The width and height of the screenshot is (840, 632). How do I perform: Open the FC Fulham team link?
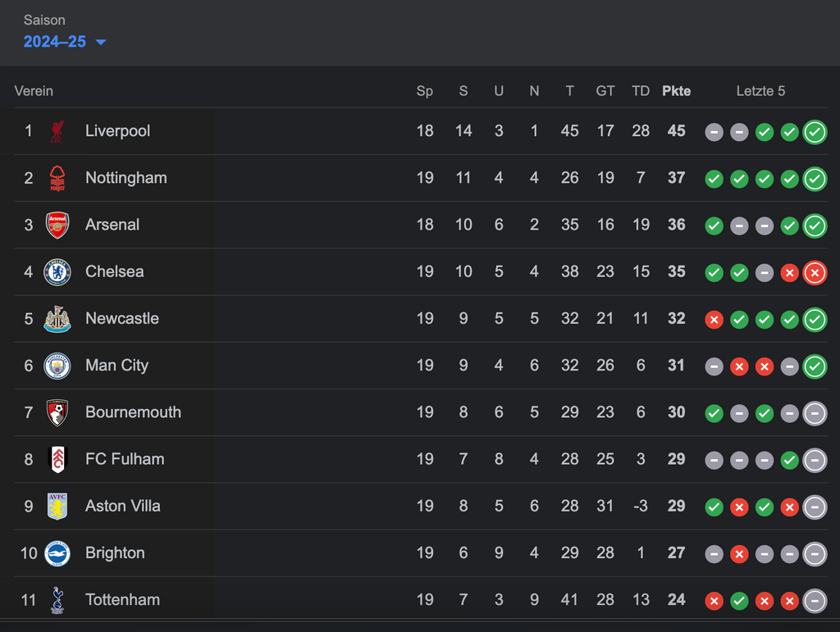125,459
